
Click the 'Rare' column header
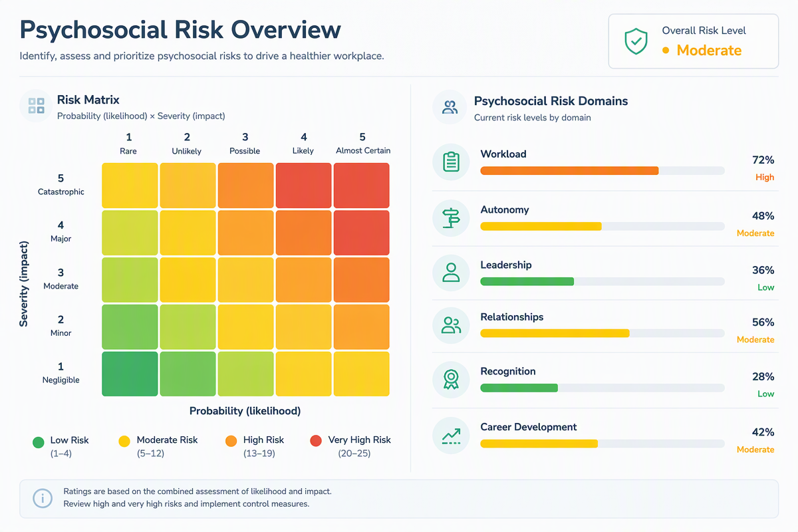(x=128, y=151)
